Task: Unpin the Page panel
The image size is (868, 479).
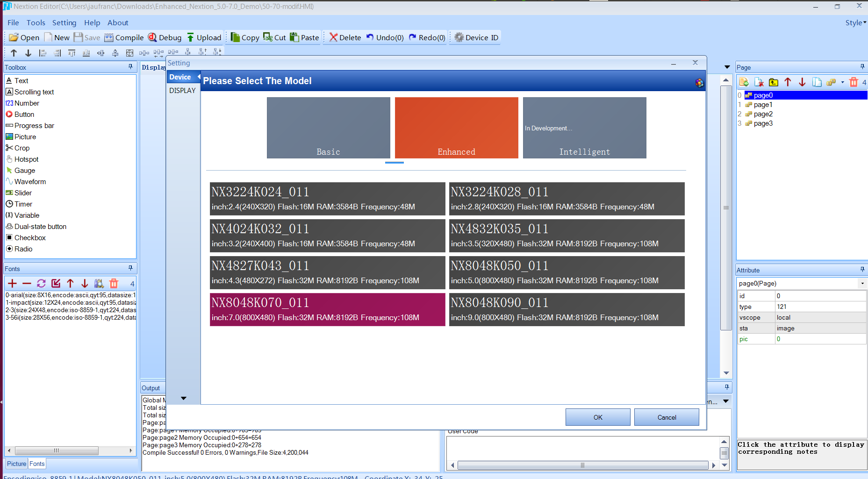Action: pyautogui.click(x=862, y=67)
